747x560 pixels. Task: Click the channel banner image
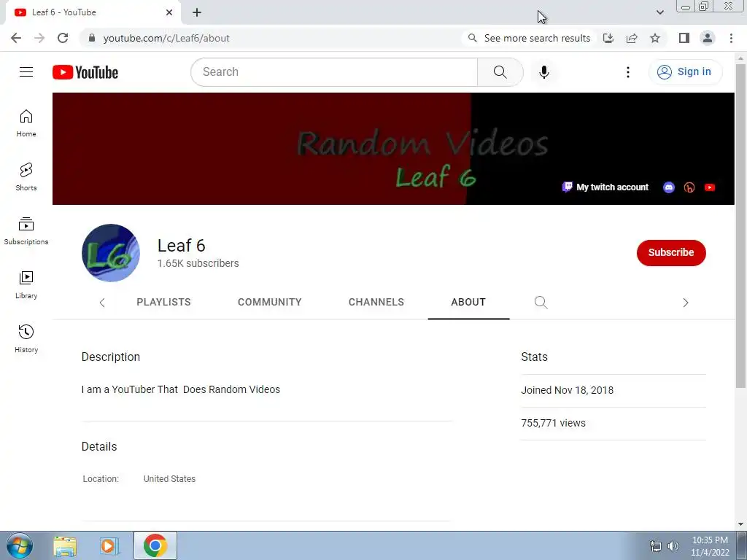coord(393,149)
